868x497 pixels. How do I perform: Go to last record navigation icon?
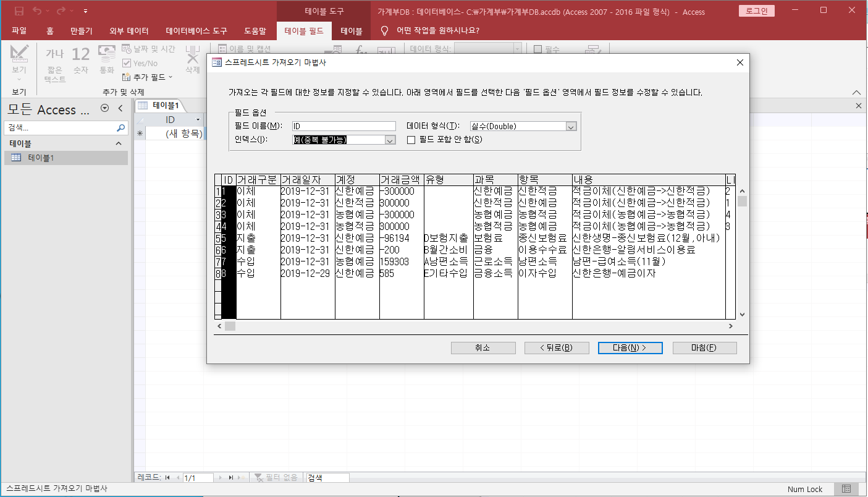pyautogui.click(x=231, y=478)
